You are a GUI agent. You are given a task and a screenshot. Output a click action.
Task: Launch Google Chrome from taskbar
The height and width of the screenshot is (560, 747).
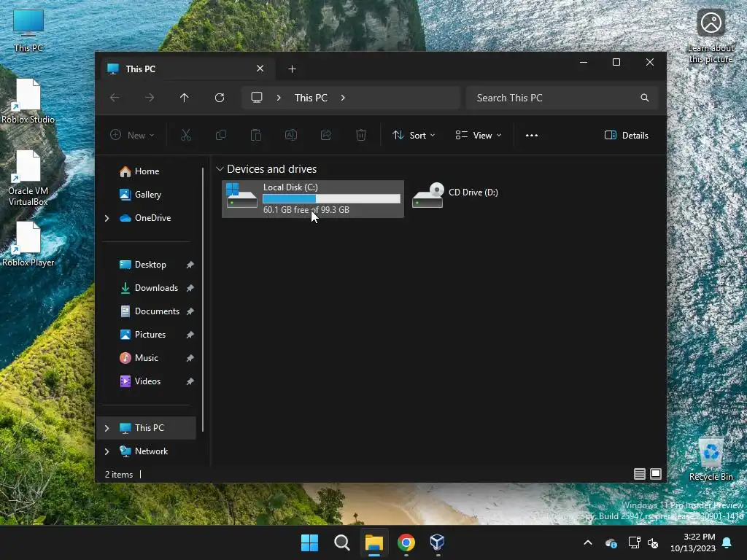[406, 542]
